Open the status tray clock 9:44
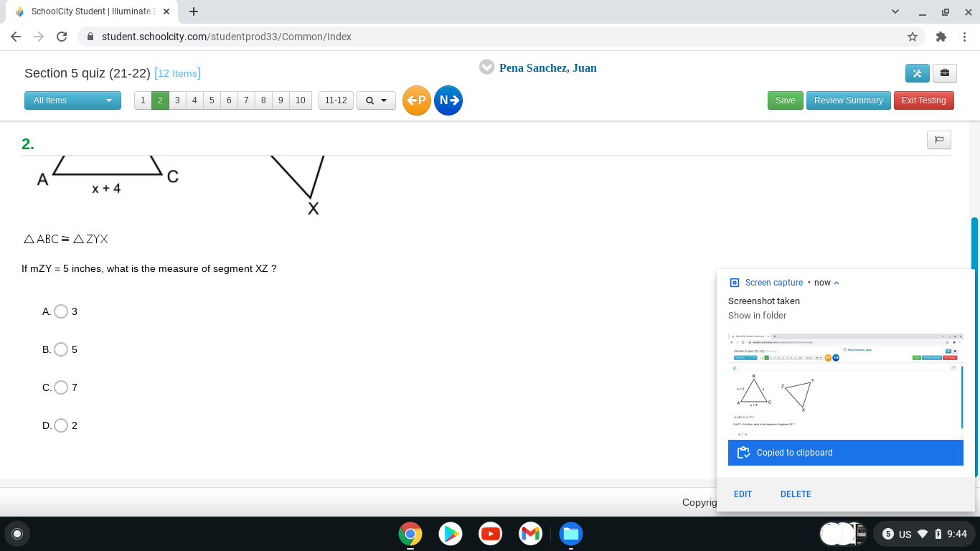980x551 pixels. point(957,534)
